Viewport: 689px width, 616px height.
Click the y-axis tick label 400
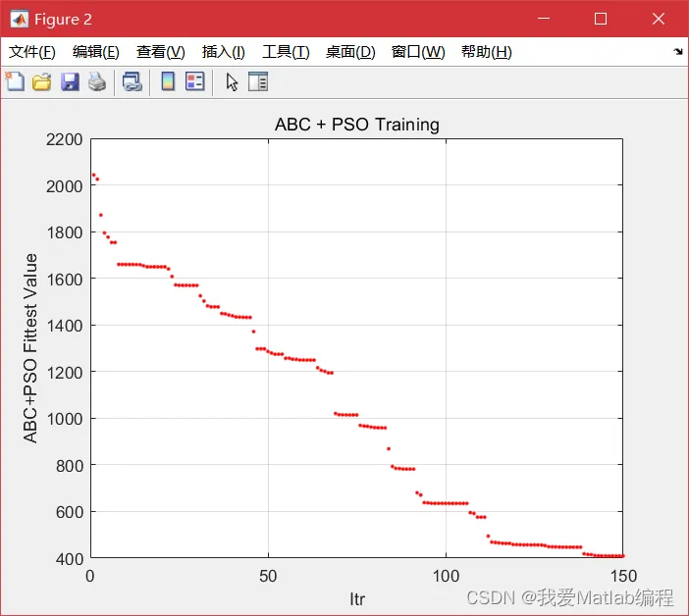(x=70, y=559)
